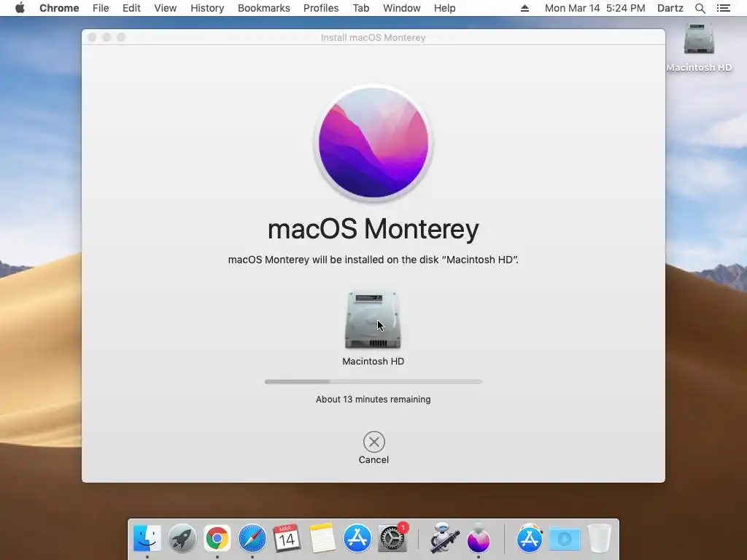Open the View menu
The height and width of the screenshot is (560, 747).
(166, 8)
